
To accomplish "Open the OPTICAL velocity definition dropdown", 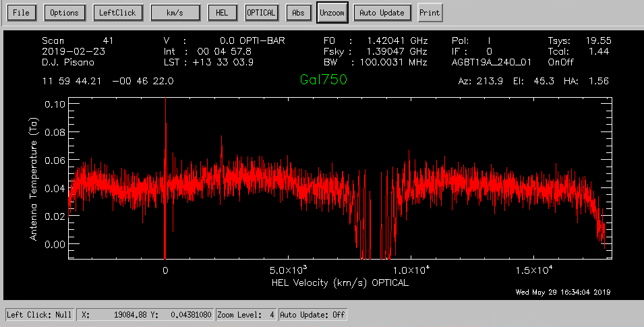I will (262, 13).
